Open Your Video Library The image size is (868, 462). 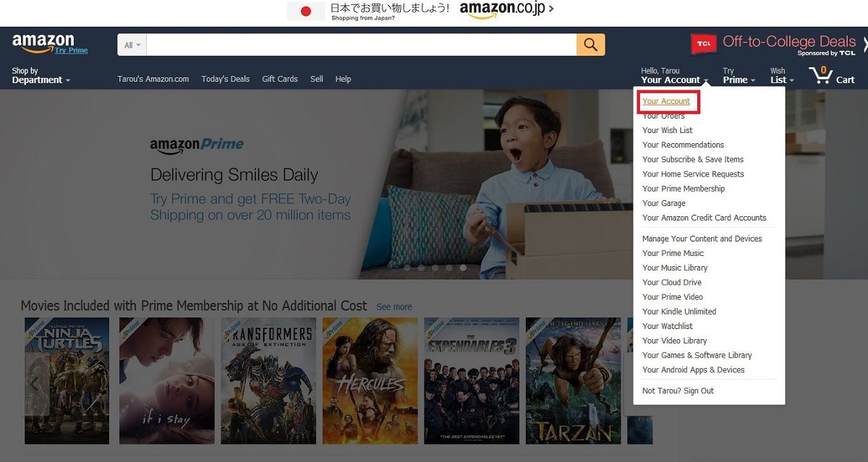675,341
